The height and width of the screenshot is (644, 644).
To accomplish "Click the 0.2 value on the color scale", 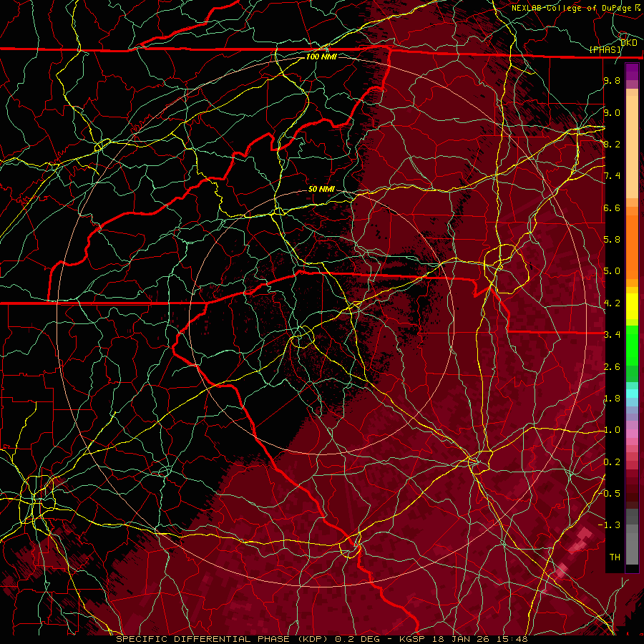I will click(612, 462).
